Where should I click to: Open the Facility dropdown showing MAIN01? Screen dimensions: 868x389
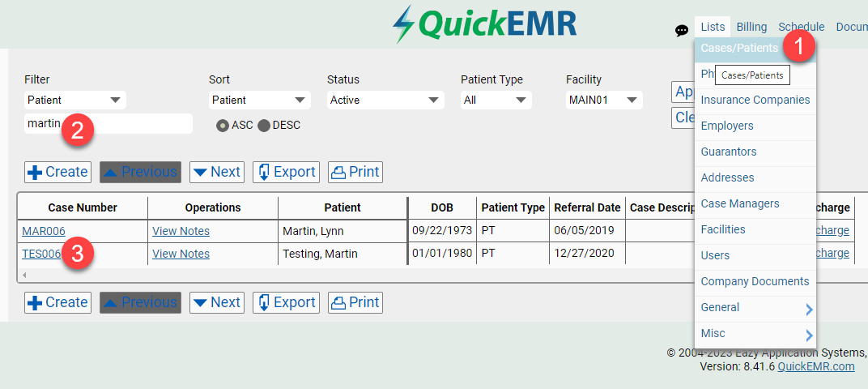605,100
